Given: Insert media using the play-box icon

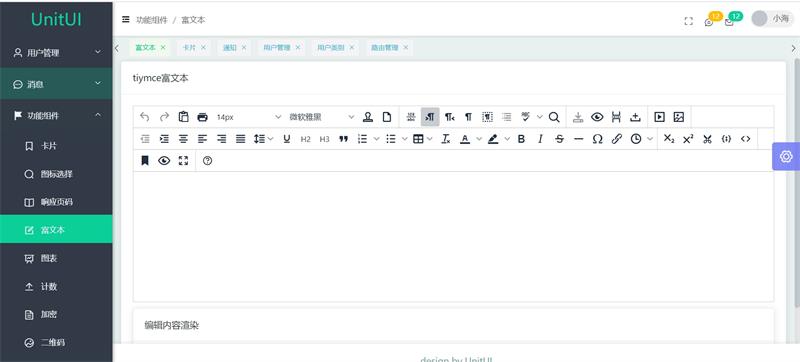Looking at the screenshot, I should click(x=659, y=117).
